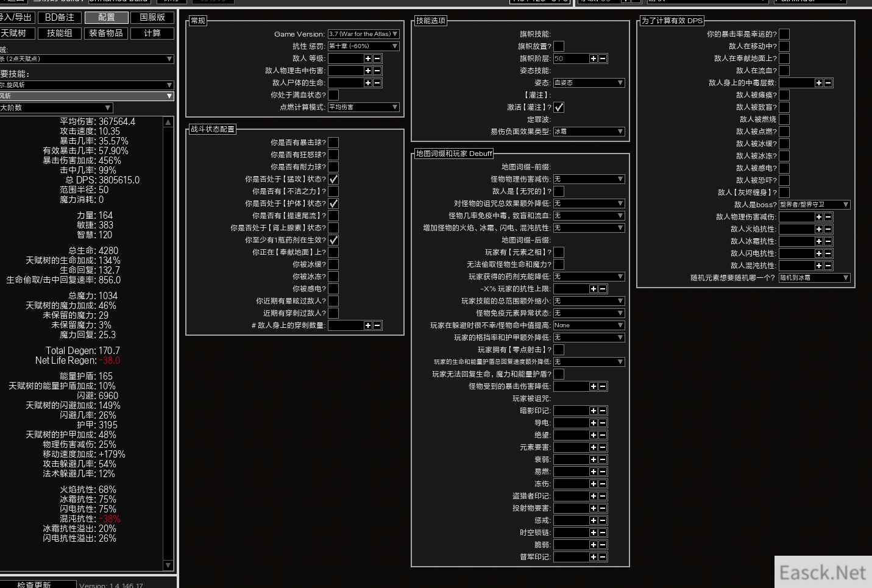Viewport: 872px width, 588px height.
Task: Click plus for 怪物受到的暴击伤害降低
Action: click(x=594, y=386)
